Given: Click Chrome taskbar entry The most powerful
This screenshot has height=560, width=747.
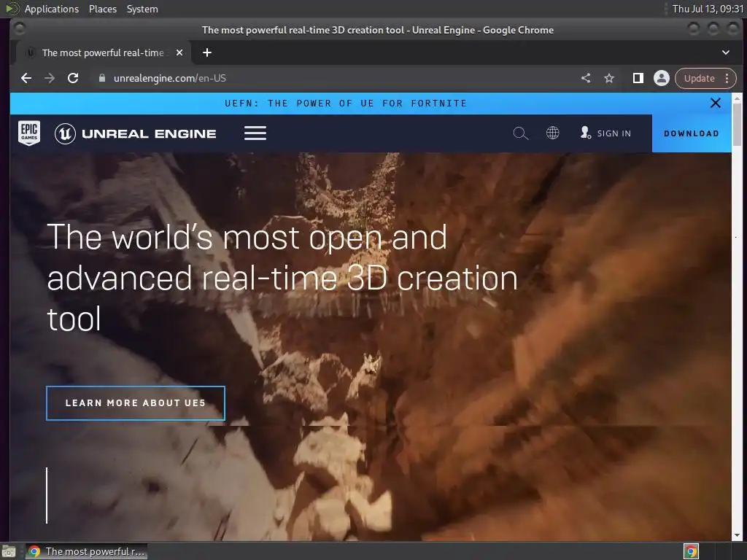Looking at the screenshot, I should (x=86, y=551).
